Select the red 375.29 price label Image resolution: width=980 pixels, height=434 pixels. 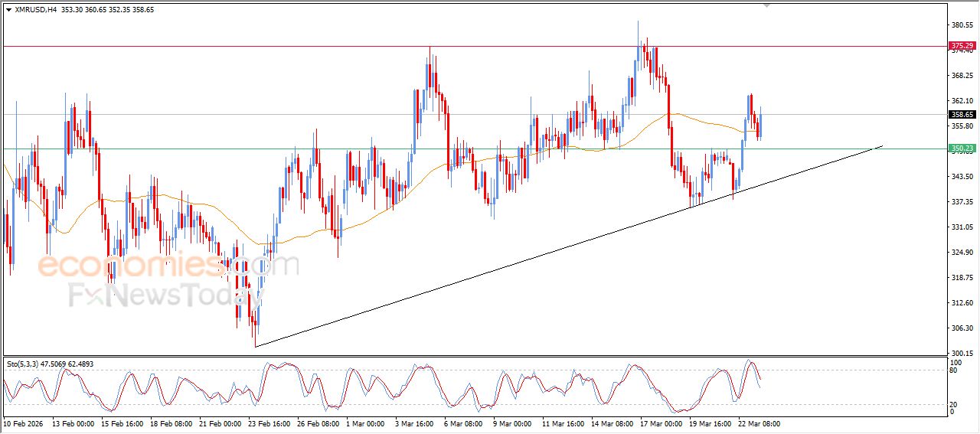[962, 47]
